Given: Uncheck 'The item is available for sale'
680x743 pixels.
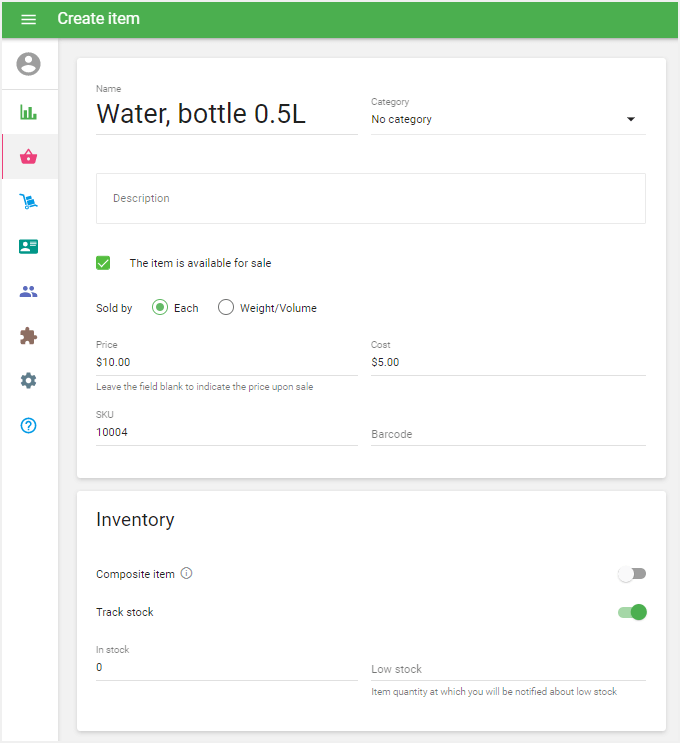Looking at the screenshot, I should [103, 263].
